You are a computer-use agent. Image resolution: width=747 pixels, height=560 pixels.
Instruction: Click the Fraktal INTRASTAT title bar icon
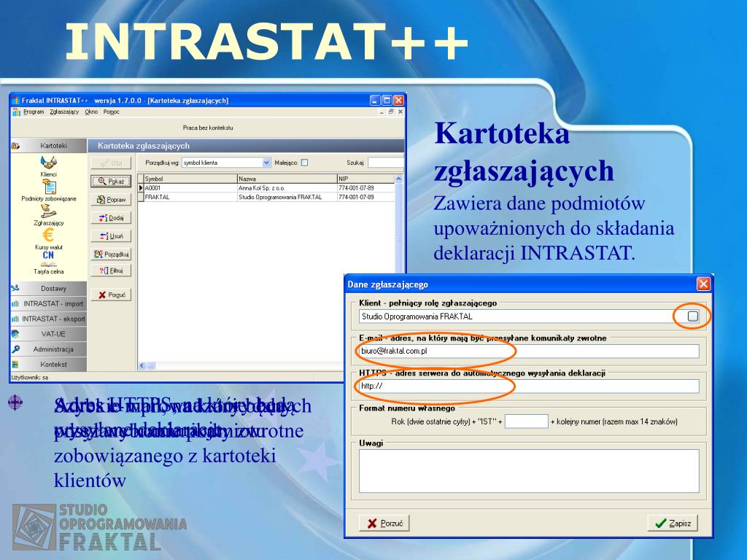(x=16, y=101)
